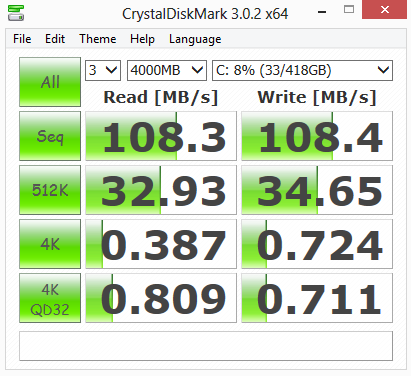Select the Seq write result 108.4
This screenshot has height=376, width=411.
point(317,136)
